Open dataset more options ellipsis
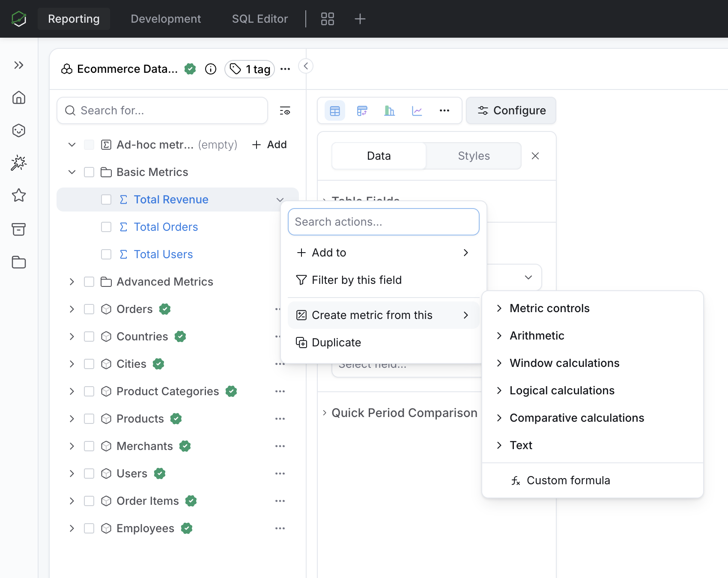 pos(285,69)
